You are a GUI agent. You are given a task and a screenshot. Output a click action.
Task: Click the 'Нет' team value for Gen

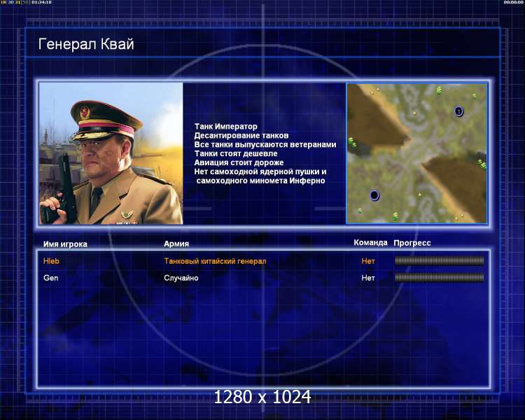[x=368, y=278]
